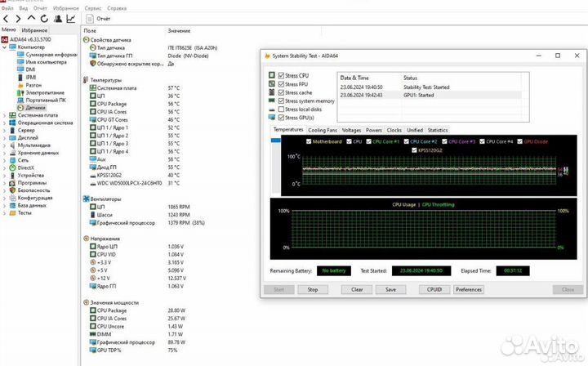
Task: Click the user profile toolbar icon
Action: point(58,18)
